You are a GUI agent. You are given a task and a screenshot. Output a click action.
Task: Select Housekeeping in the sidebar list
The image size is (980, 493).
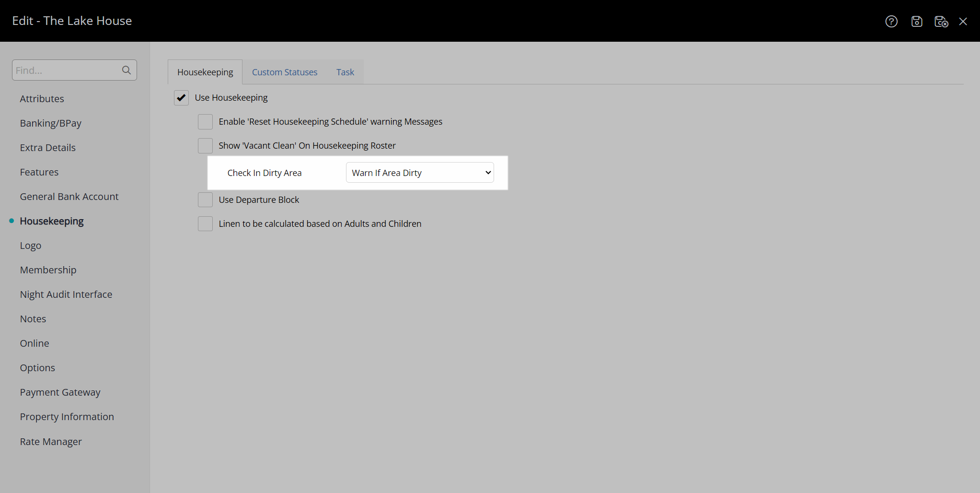(52, 221)
